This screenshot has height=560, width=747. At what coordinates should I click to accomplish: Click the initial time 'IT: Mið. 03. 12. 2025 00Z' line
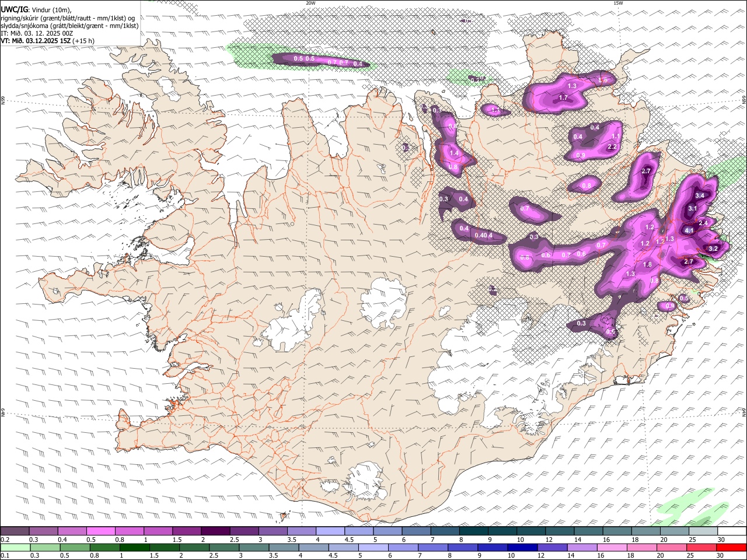(37, 33)
